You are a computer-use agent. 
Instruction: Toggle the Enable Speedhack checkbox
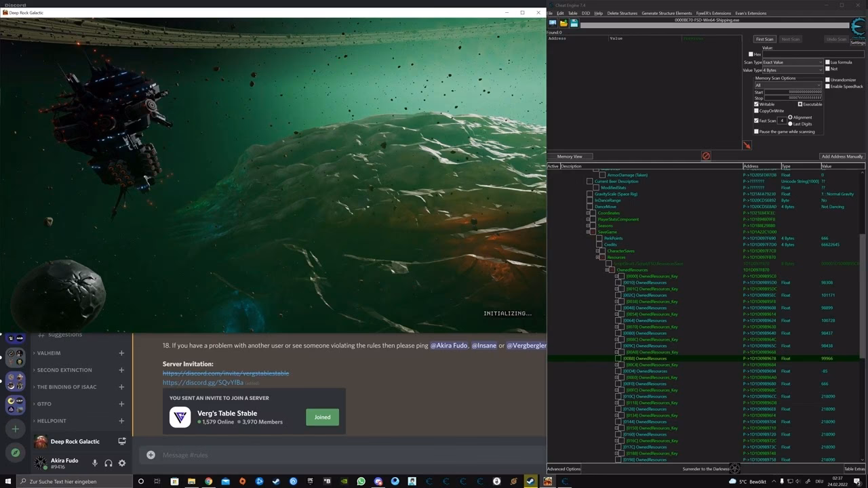point(828,86)
